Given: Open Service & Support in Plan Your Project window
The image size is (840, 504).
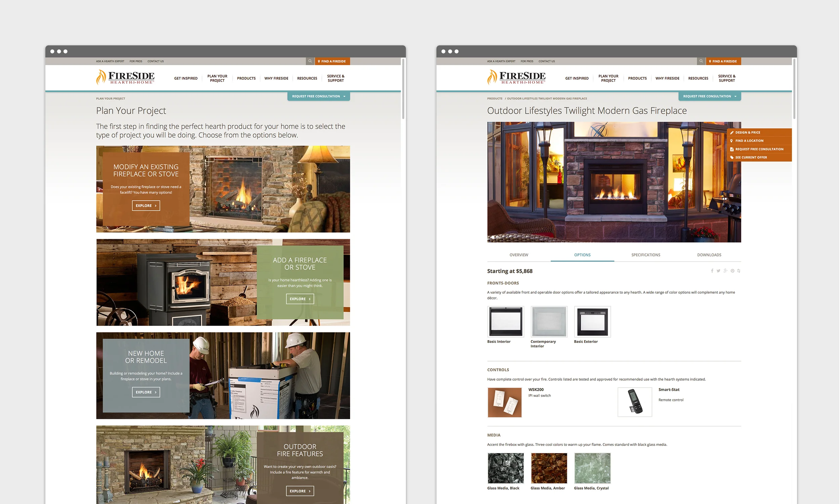Looking at the screenshot, I should [x=336, y=78].
